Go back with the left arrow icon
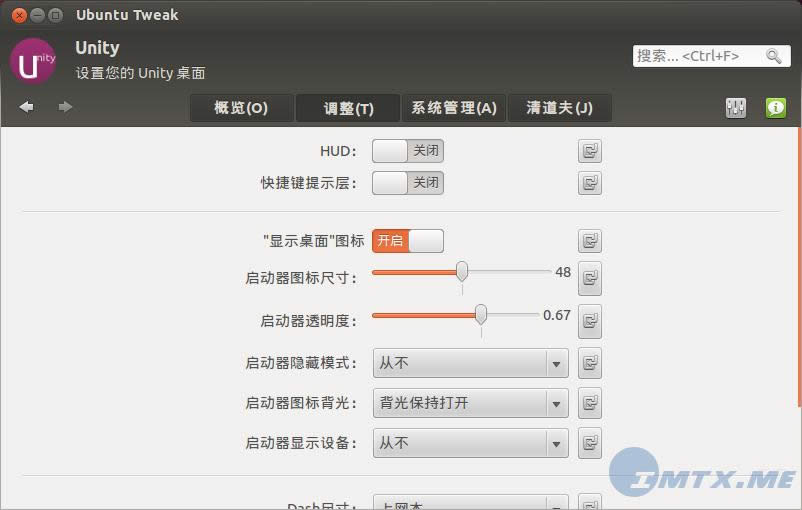The image size is (802, 510). [27, 107]
